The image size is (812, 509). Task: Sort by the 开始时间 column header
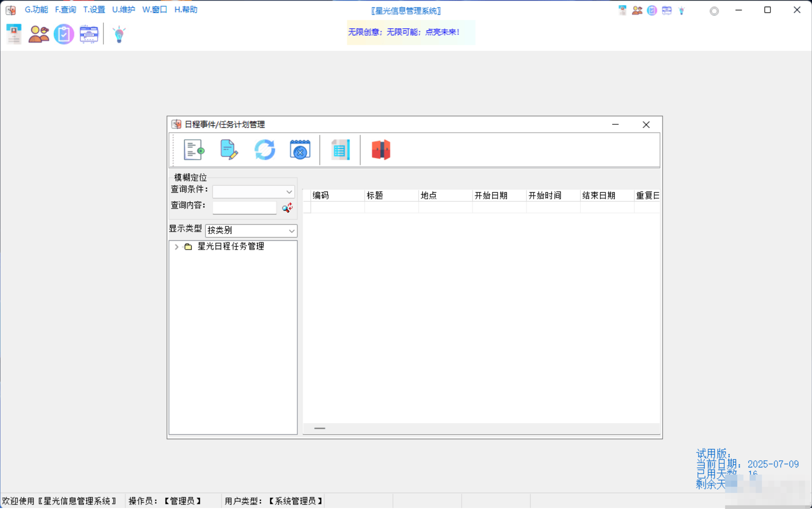553,196
